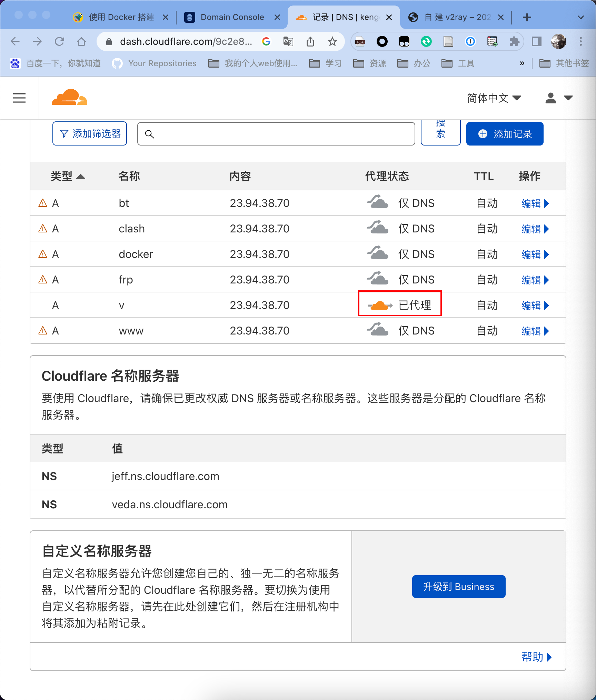The width and height of the screenshot is (596, 700).
Task: Open the extensions puzzle piece menu
Action: [515, 42]
